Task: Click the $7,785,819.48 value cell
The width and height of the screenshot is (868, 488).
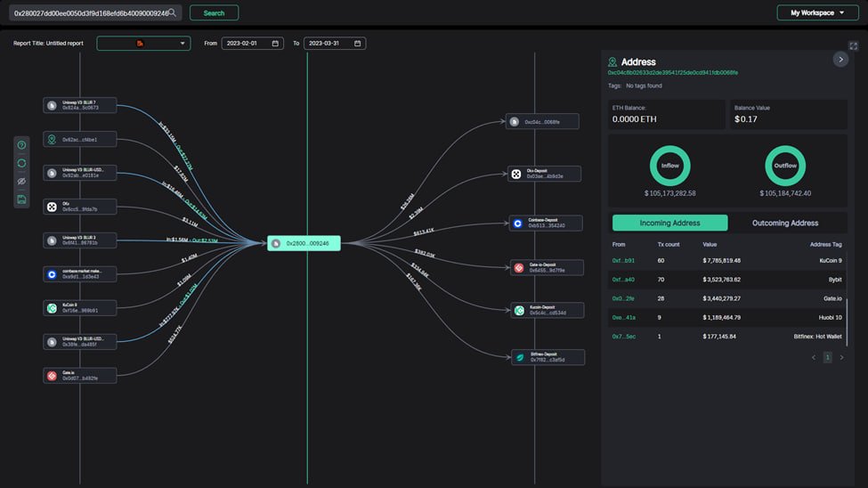Action: click(x=721, y=260)
